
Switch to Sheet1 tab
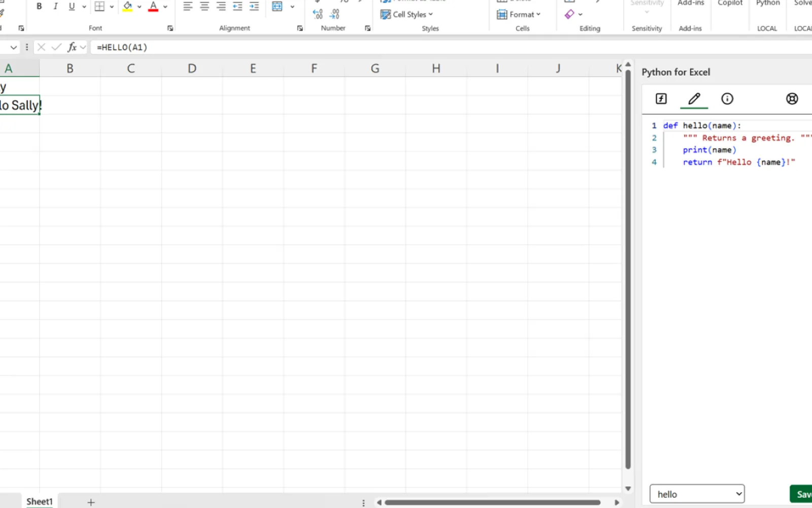(40, 501)
